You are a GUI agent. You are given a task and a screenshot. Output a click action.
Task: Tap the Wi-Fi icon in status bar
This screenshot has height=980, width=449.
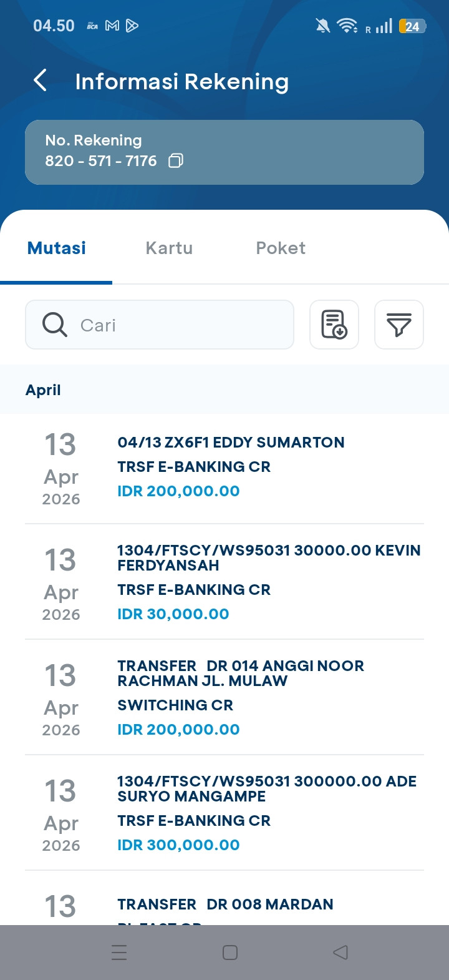pyautogui.click(x=346, y=26)
